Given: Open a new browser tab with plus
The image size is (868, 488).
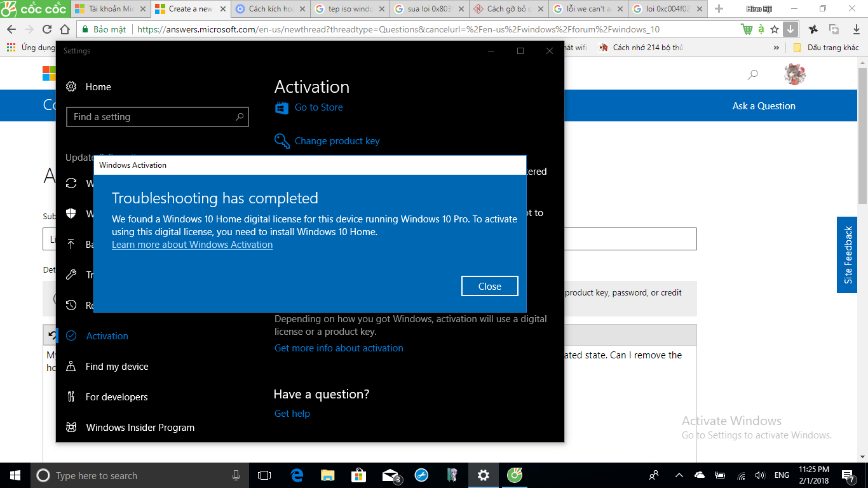Looking at the screenshot, I should click(x=719, y=9).
